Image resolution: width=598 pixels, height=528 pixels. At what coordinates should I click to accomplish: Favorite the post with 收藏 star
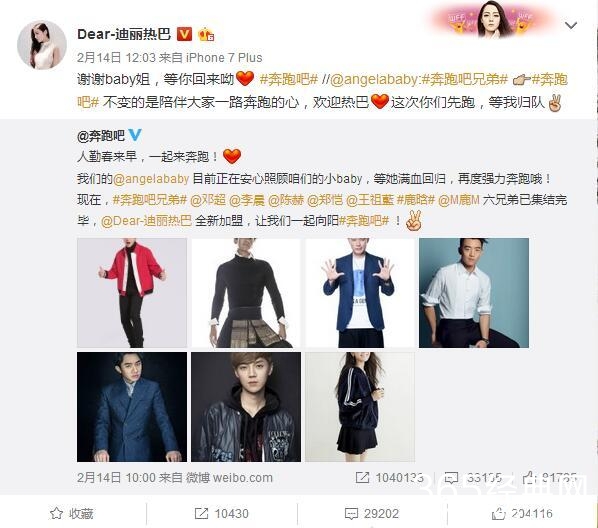72,514
